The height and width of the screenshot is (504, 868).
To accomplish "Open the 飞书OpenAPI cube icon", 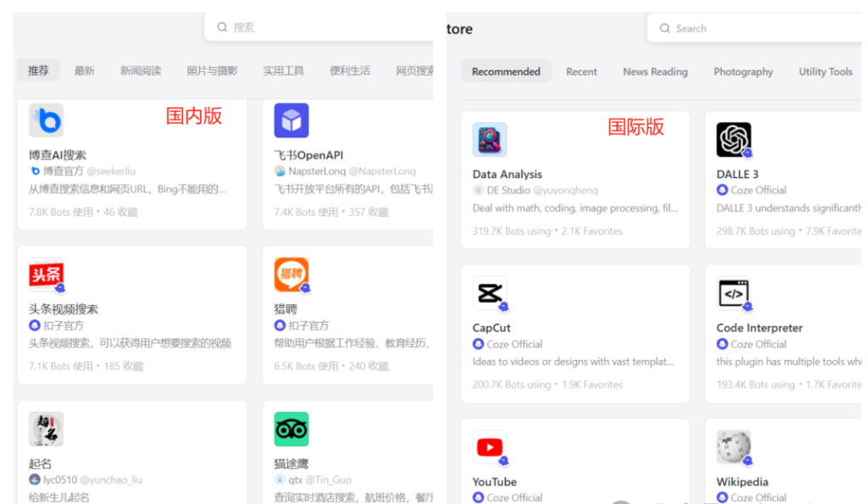I will click(292, 120).
